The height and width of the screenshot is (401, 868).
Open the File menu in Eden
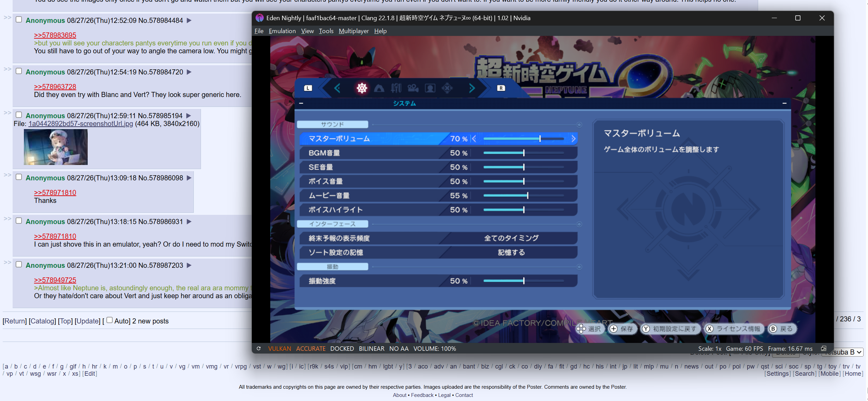tap(259, 31)
